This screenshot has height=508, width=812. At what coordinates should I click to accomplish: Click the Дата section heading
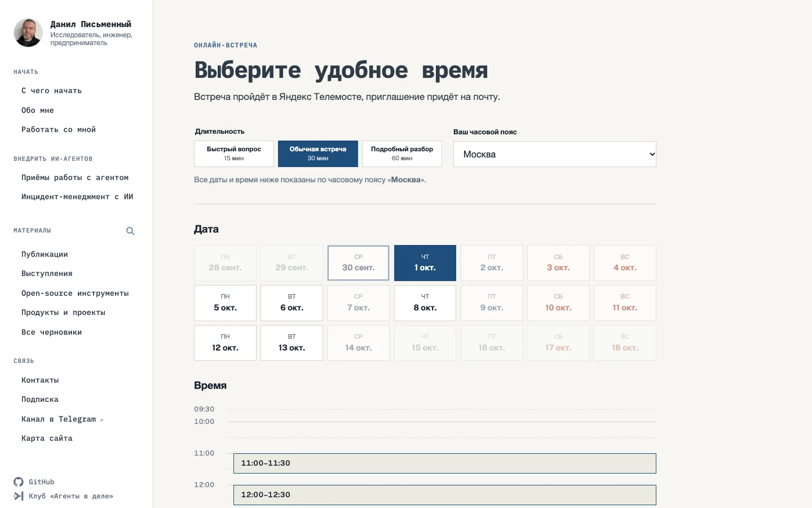pyautogui.click(x=206, y=229)
